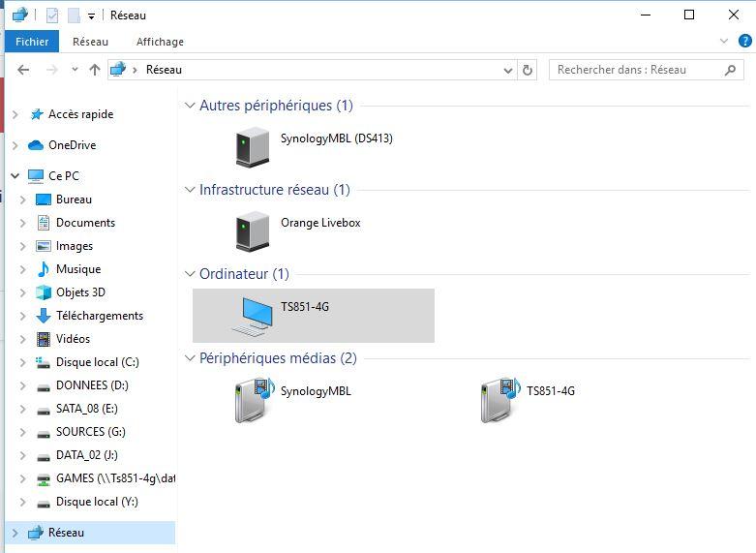The height and width of the screenshot is (553, 756).
Task: Select DONNEES (D:) in the tree
Action: 92,385
